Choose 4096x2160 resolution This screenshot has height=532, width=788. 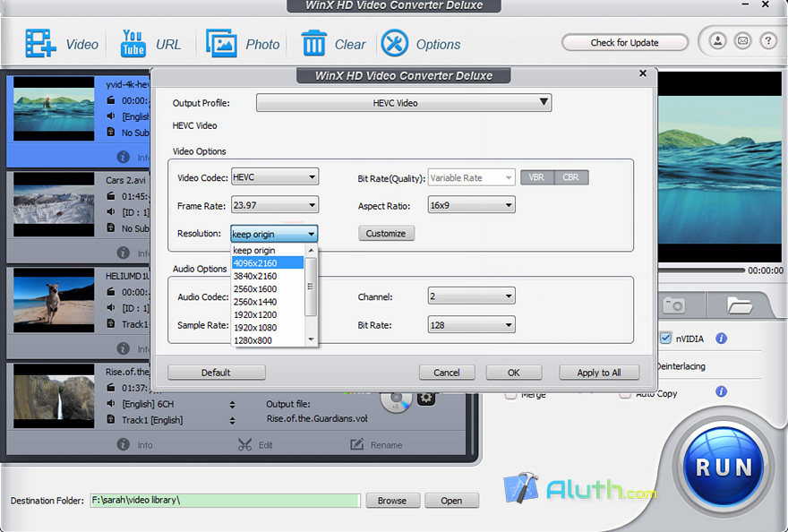pos(268,263)
